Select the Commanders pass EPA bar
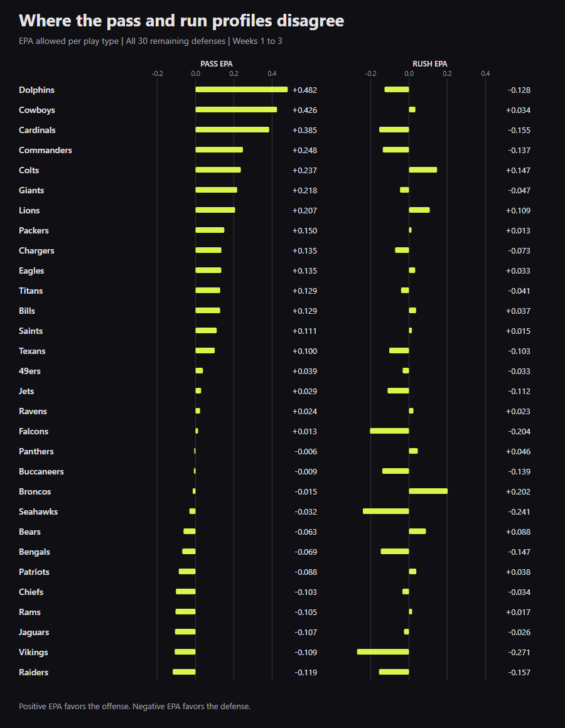The height and width of the screenshot is (728, 565). click(x=219, y=149)
